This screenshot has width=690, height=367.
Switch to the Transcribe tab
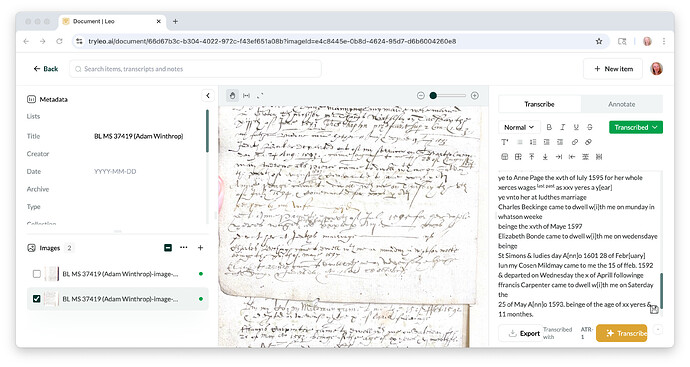(540, 104)
